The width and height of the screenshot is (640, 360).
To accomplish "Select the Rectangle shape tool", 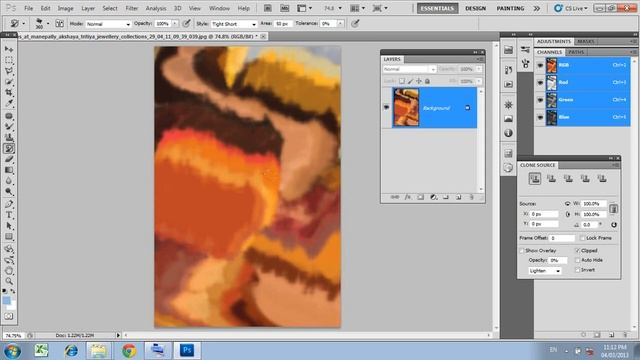I will (x=9, y=237).
